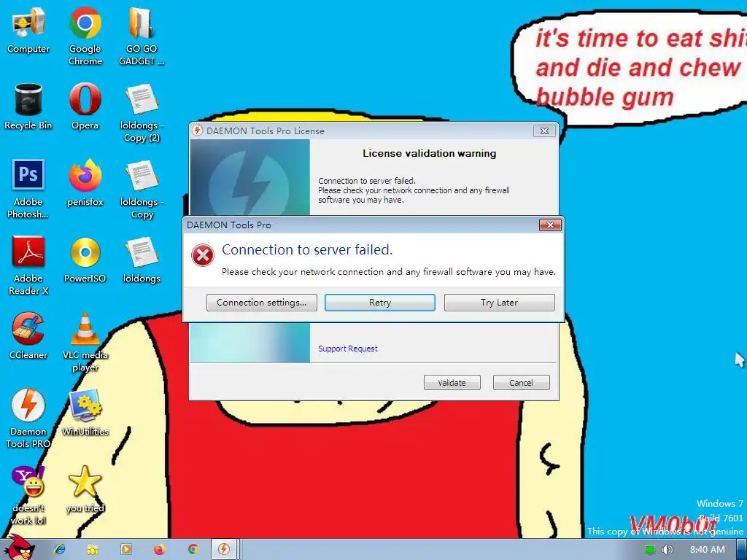The height and width of the screenshot is (560, 747).
Task: Open Windows Explorer from the taskbar
Action: tap(93, 549)
